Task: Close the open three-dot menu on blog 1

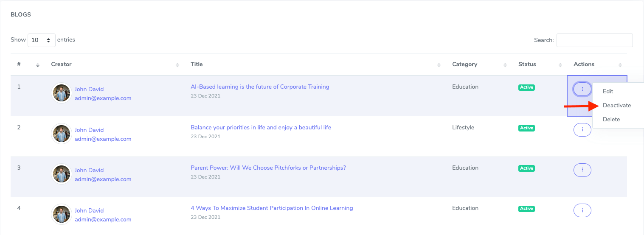Action: 582,89
